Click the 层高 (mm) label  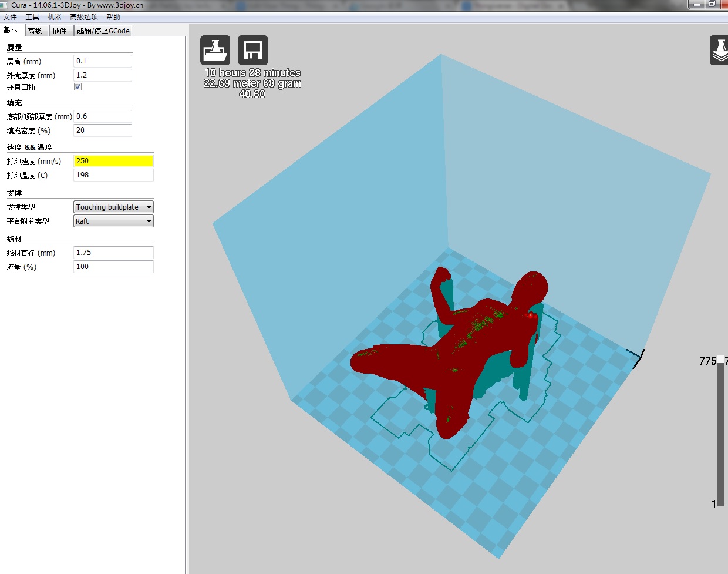(x=24, y=61)
